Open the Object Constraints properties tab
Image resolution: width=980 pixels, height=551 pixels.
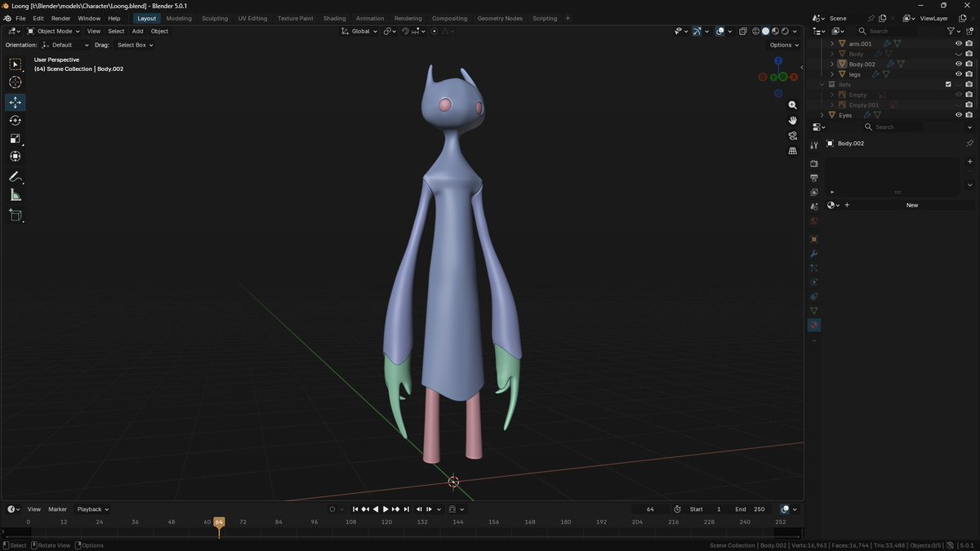pos(813,296)
